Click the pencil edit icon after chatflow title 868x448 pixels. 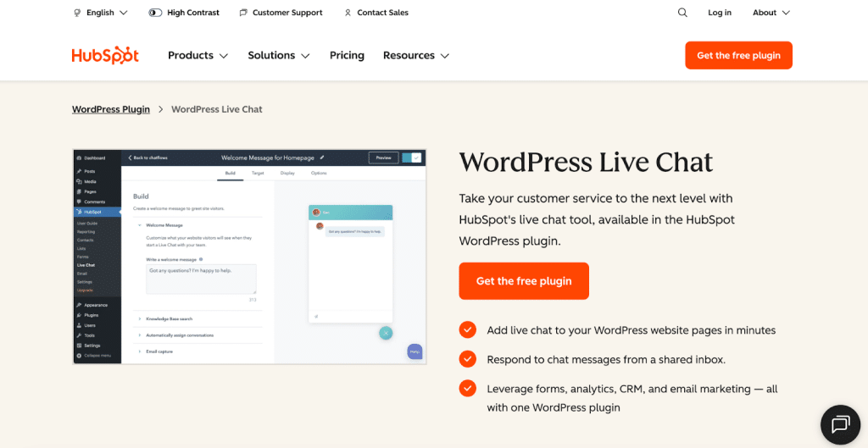(322, 158)
